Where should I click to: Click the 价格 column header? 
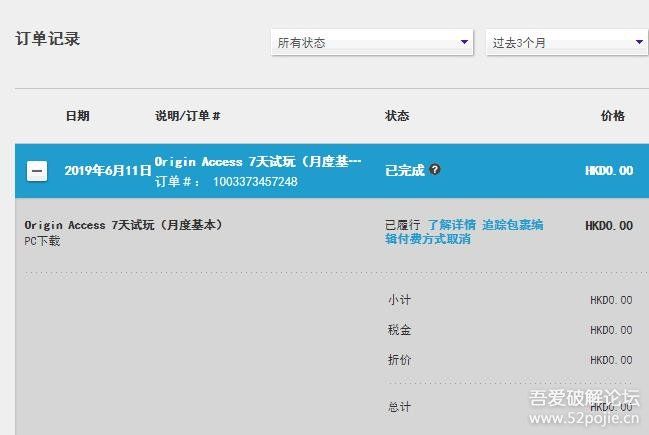pyautogui.click(x=613, y=116)
